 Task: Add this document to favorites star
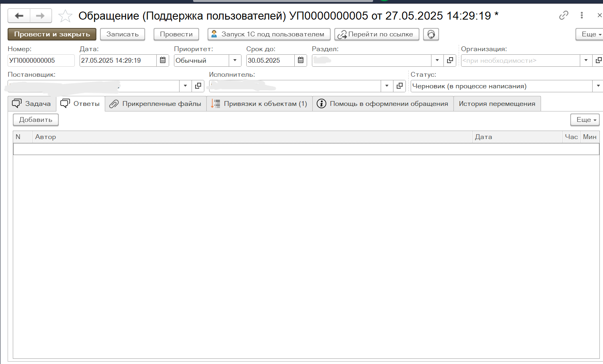[x=65, y=16]
